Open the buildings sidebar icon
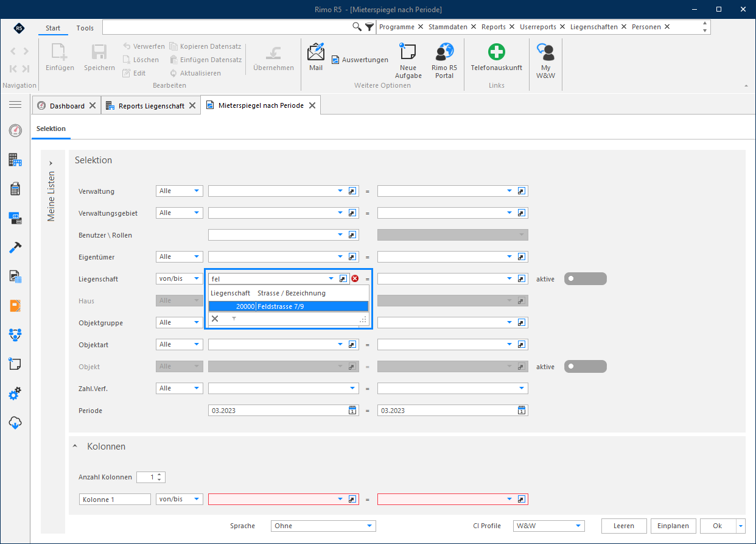The width and height of the screenshot is (756, 544). (15, 160)
